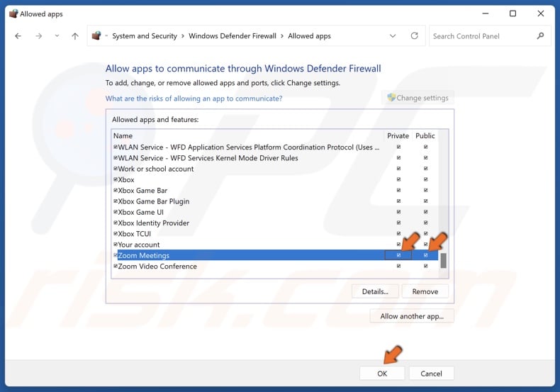Toggle Public checkbox for Work or school account
This screenshot has width=560, height=392.
(x=426, y=169)
